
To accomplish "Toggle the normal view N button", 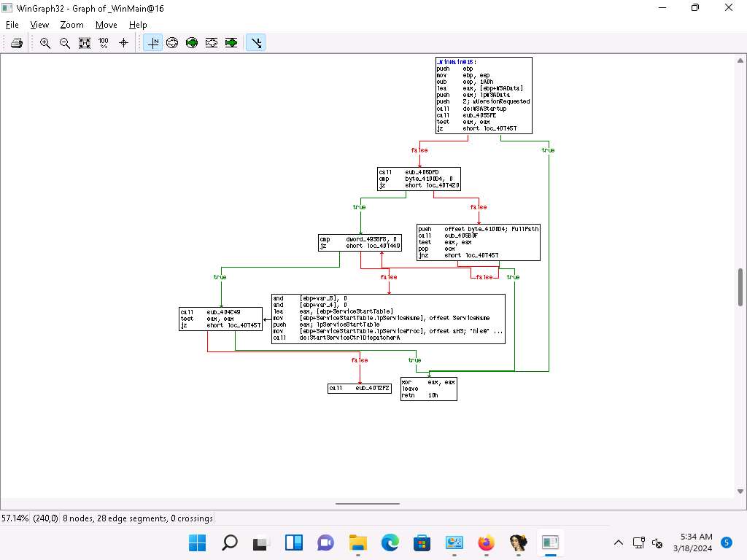I will (153, 43).
